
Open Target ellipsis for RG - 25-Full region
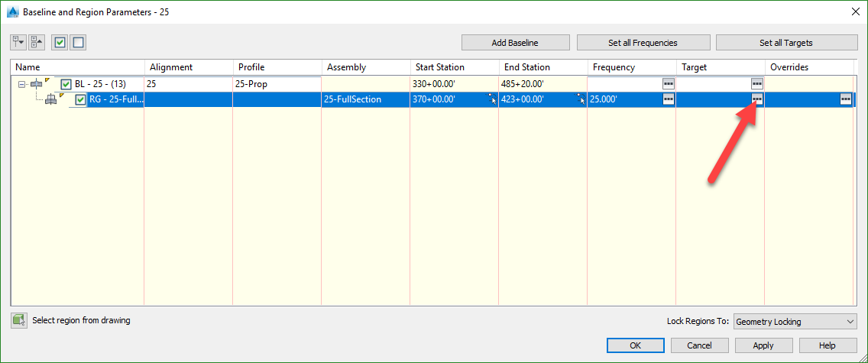pos(756,99)
